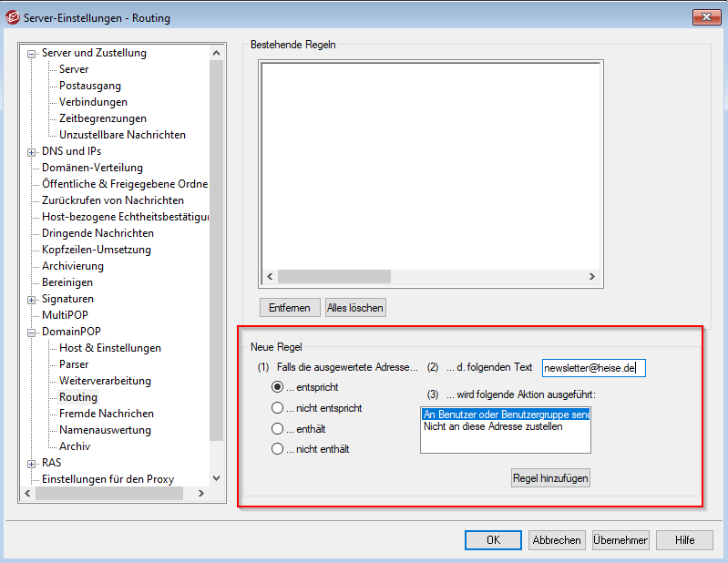
Task: Select the '... nicht entspricht' radio option
Action: click(278, 408)
